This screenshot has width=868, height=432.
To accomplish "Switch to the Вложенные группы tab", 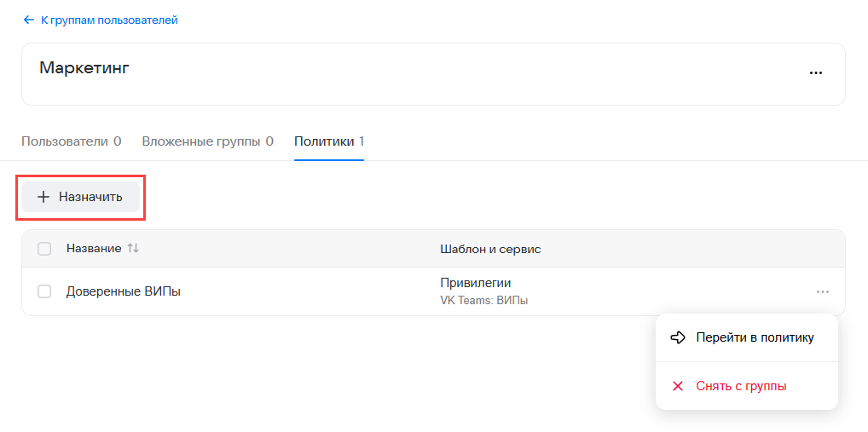I will pyautogui.click(x=207, y=141).
